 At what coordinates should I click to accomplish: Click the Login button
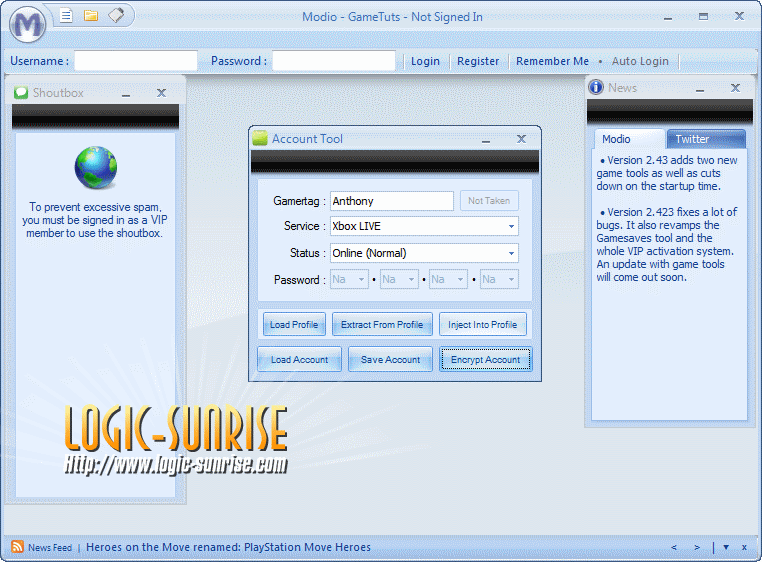tap(425, 61)
